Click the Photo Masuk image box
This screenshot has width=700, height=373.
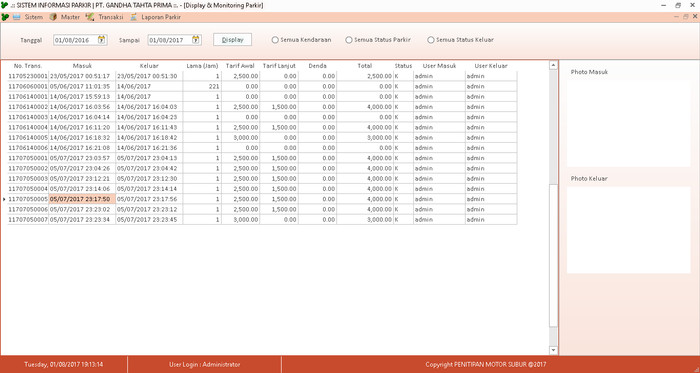(629, 124)
